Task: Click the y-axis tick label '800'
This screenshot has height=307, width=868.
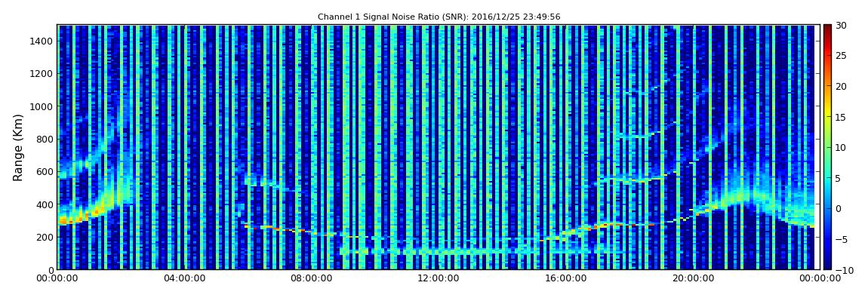Action: (x=45, y=139)
